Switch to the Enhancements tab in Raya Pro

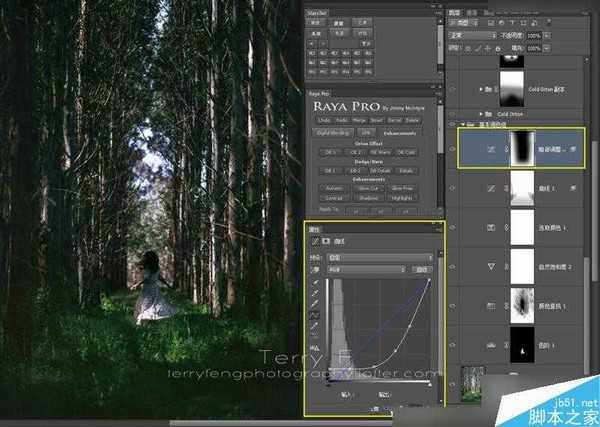pos(400,133)
